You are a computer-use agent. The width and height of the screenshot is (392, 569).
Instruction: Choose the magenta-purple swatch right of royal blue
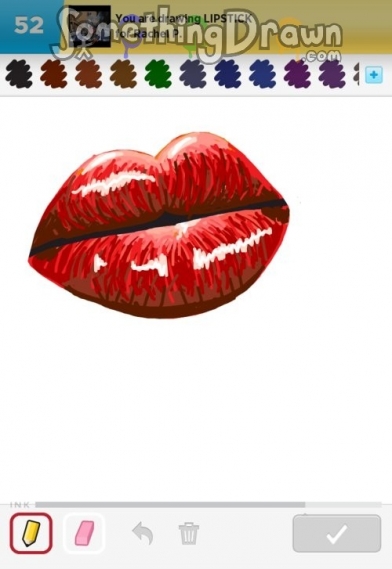[297, 74]
